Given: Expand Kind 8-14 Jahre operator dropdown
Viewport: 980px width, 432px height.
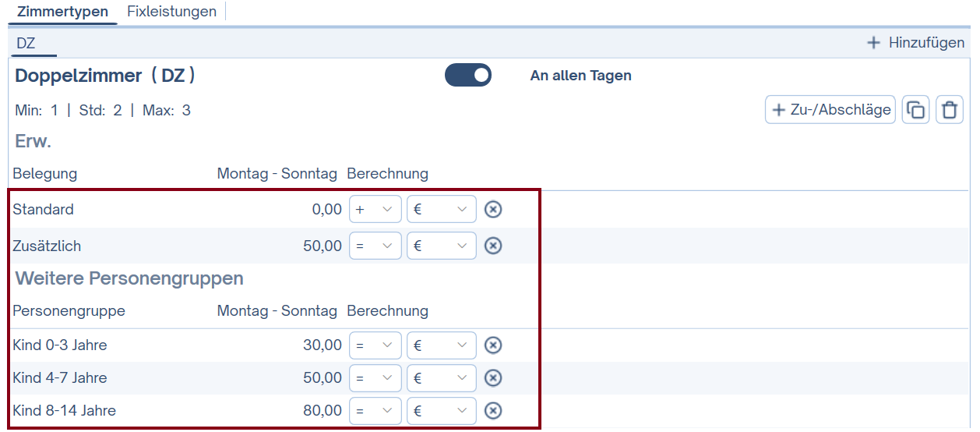Looking at the screenshot, I should click(375, 410).
